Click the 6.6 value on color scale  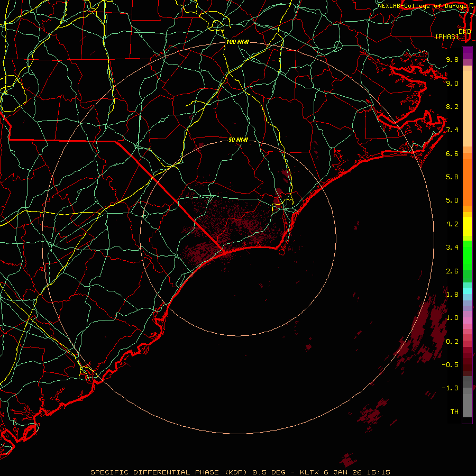452,153
